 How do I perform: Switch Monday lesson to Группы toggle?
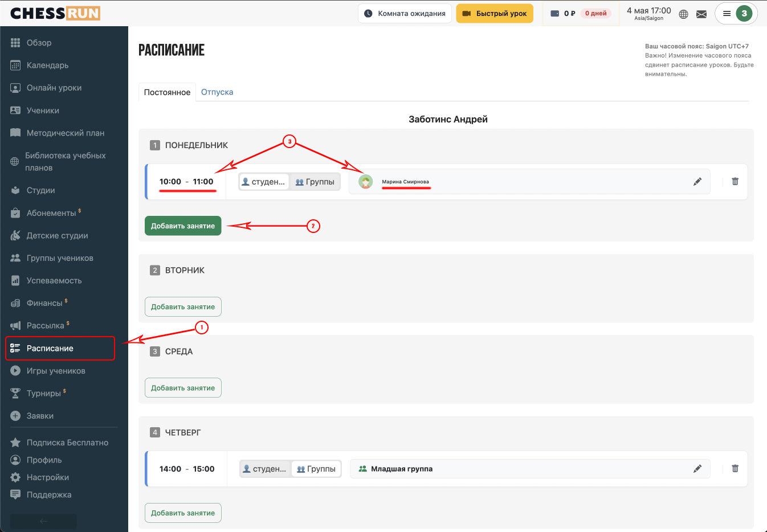coord(315,182)
